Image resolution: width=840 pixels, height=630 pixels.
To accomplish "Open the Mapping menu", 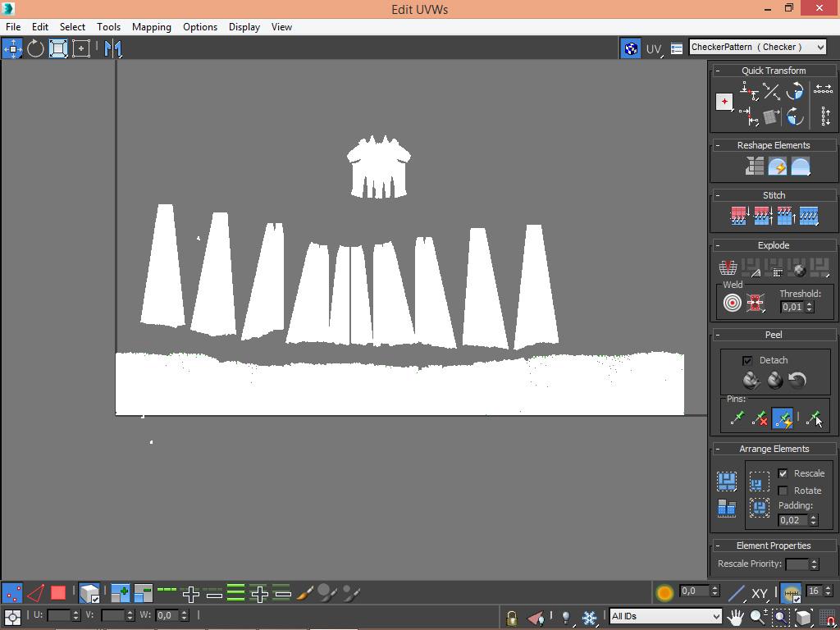I will point(152,27).
